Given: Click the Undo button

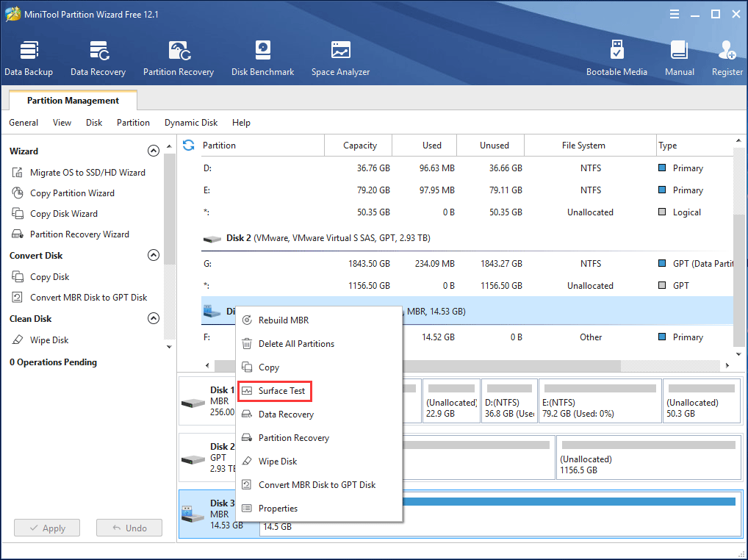Looking at the screenshot, I should tap(129, 528).
